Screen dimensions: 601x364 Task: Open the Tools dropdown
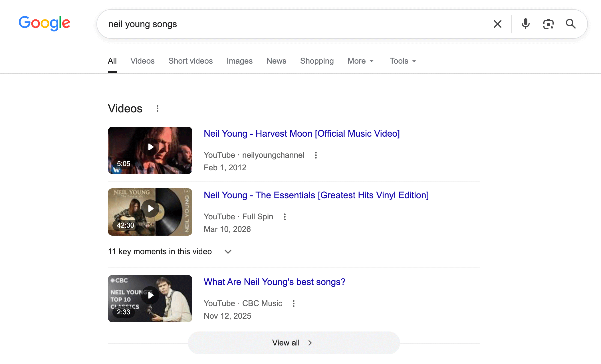click(403, 61)
